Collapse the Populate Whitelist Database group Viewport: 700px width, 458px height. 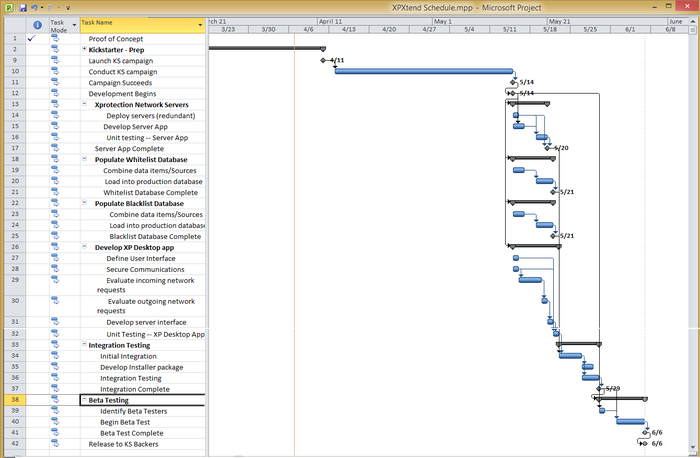click(x=84, y=158)
